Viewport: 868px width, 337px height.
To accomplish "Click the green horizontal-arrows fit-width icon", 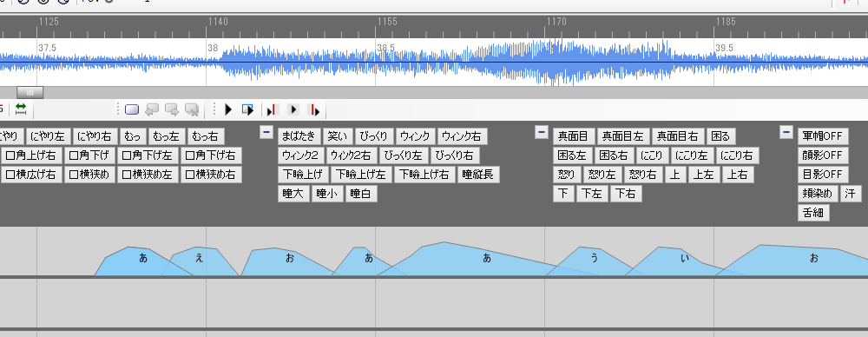I will pos(21,109).
